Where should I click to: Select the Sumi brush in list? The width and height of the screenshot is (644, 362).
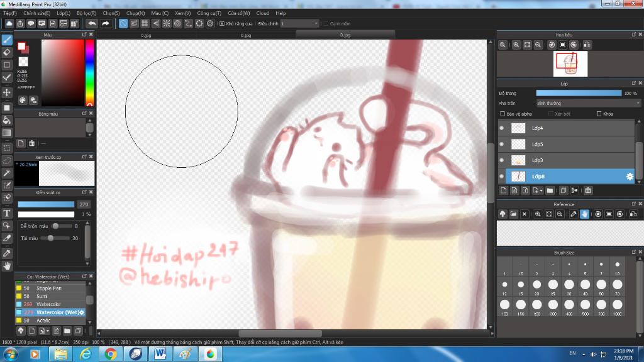[x=50, y=297]
